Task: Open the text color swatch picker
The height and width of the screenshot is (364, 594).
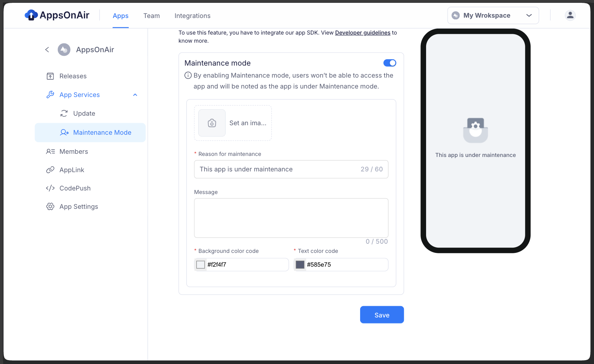Action: pos(300,265)
